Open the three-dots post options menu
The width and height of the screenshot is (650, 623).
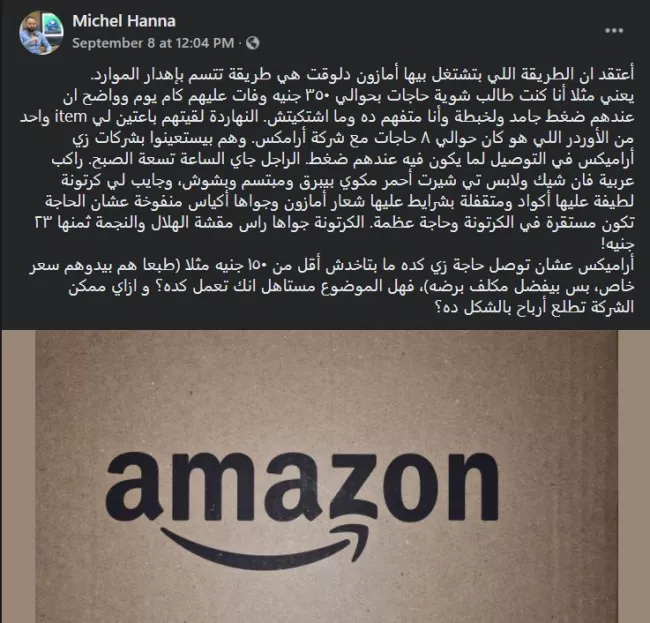pos(614,31)
